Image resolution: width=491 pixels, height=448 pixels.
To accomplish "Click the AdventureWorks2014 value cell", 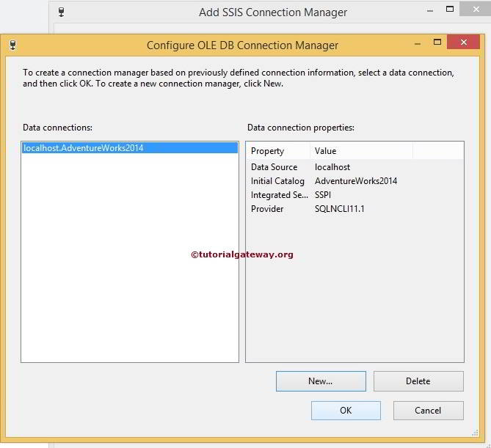I will point(356,181).
